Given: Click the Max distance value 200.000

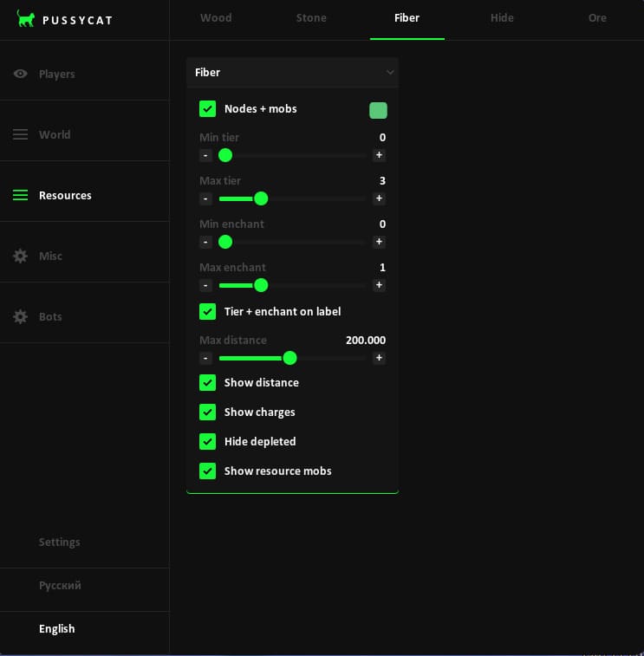Looking at the screenshot, I should (x=366, y=341).
